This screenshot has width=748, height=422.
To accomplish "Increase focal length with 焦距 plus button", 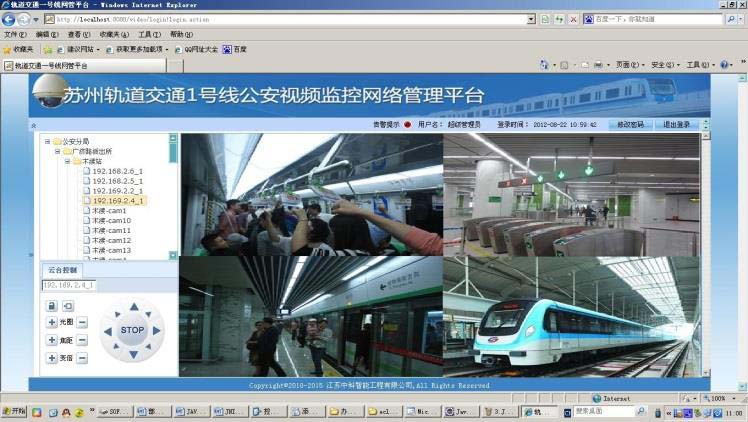I will (52, 340).
